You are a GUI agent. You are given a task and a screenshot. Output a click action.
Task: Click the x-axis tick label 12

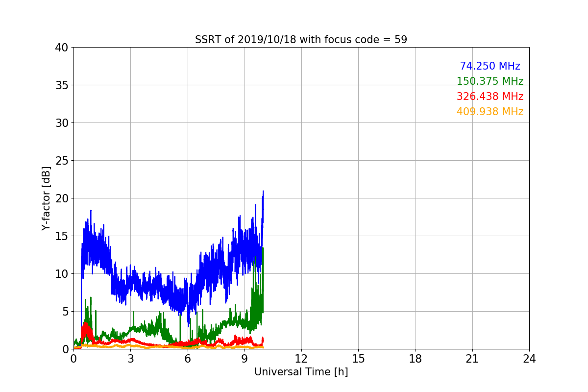point(301,359)
